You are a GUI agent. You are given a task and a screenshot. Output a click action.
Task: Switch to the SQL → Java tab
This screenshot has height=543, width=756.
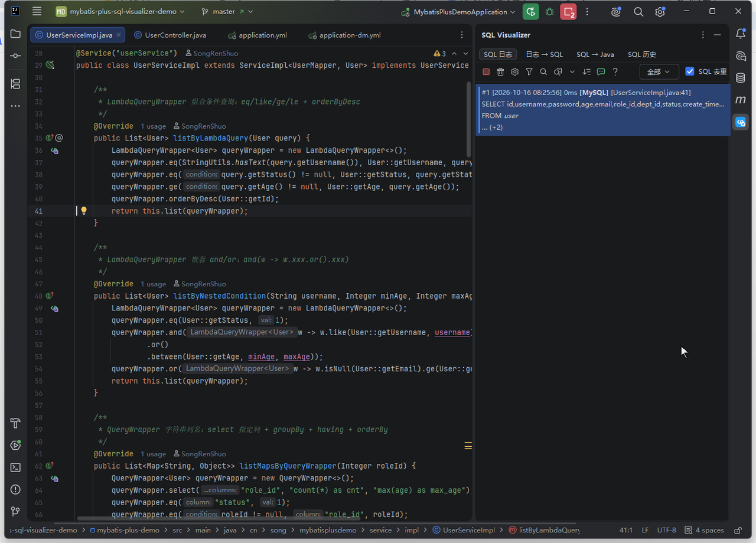(x=595, y=54)
